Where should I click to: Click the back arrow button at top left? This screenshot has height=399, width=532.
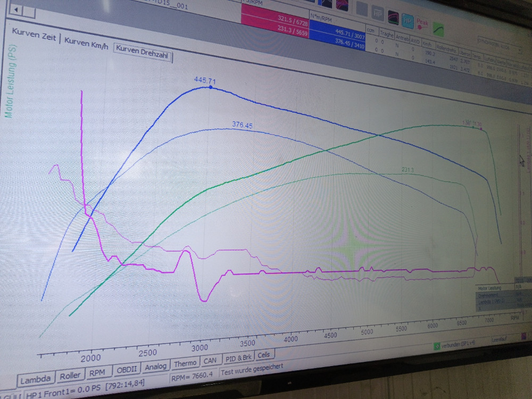coord(16,10)
